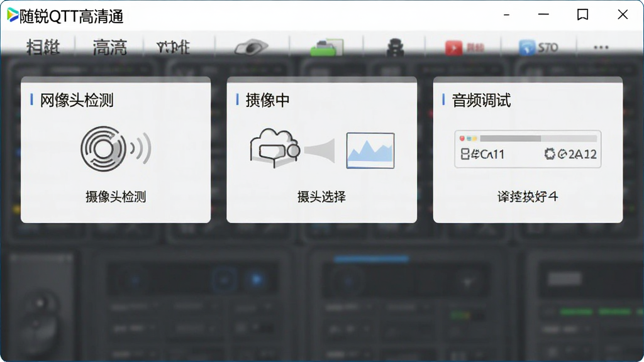Minimize the 随锐QTT高清通 window

[x=543, y=15]
